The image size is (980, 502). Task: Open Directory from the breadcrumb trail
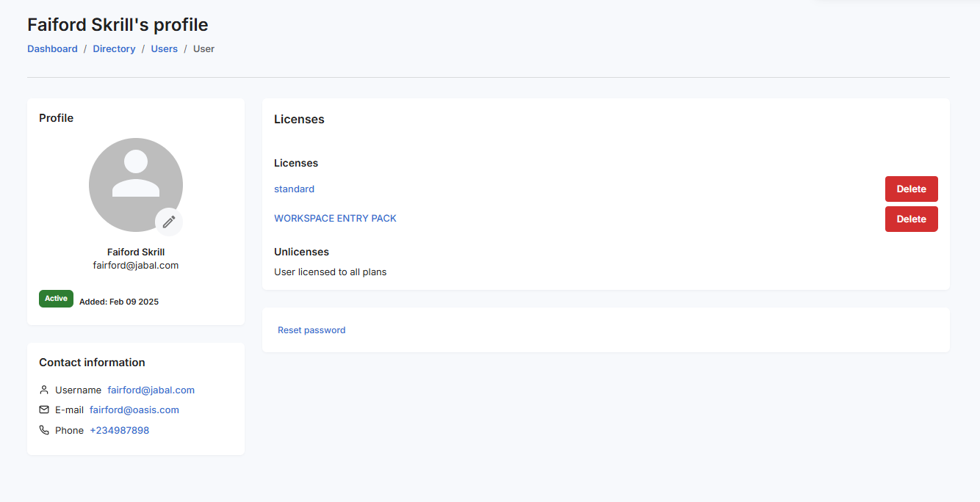114,48
